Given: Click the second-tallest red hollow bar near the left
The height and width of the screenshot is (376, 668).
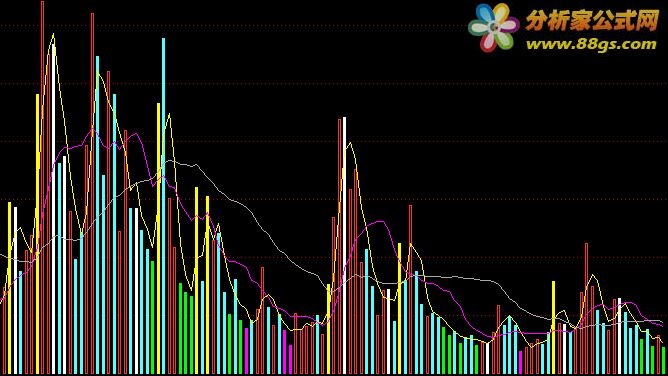Looking at the screenshot, I should coord(92,193).
